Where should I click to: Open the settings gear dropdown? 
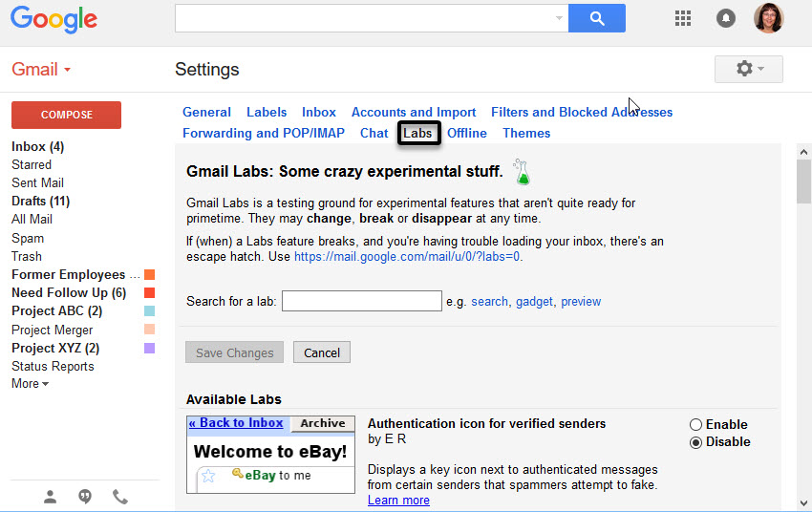pos(748,69)
